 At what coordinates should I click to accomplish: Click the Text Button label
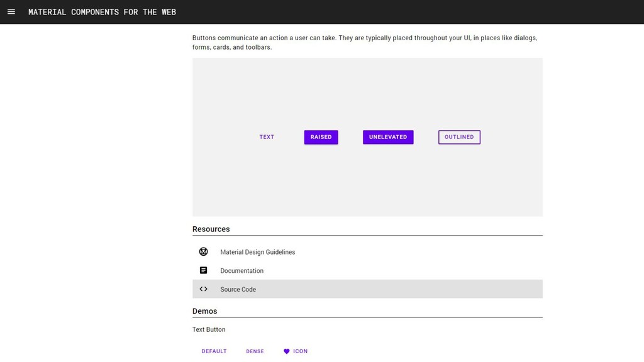[209, 329]
